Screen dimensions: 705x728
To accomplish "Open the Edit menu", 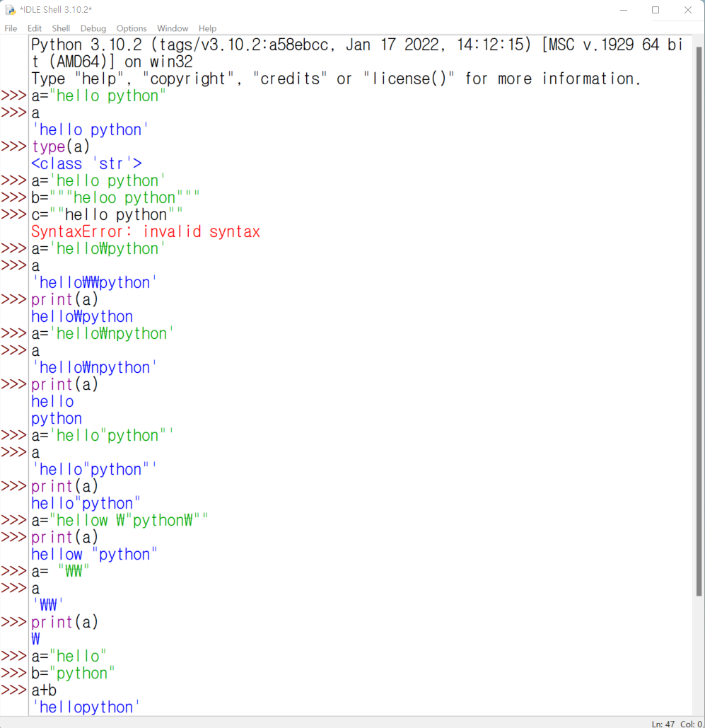I will (x=35, y=28).
